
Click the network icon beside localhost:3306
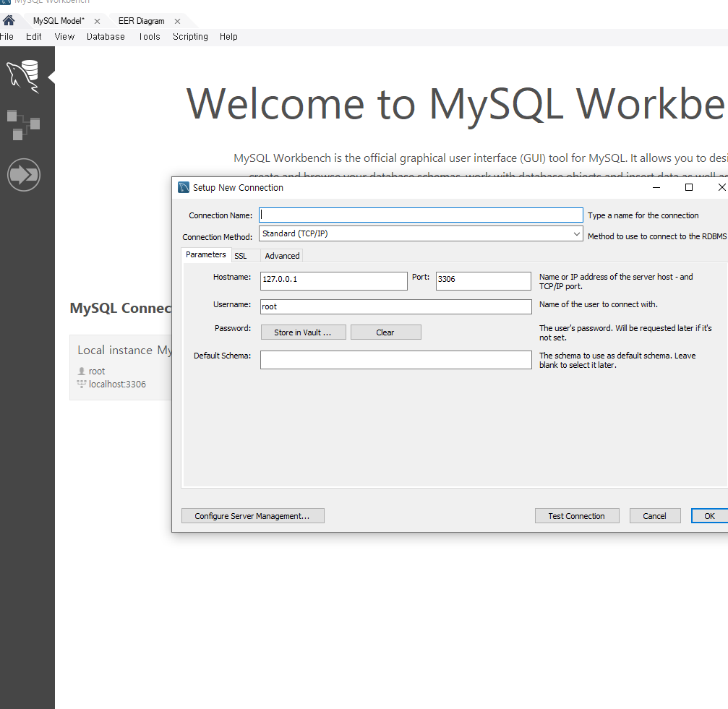click(82, 384)
